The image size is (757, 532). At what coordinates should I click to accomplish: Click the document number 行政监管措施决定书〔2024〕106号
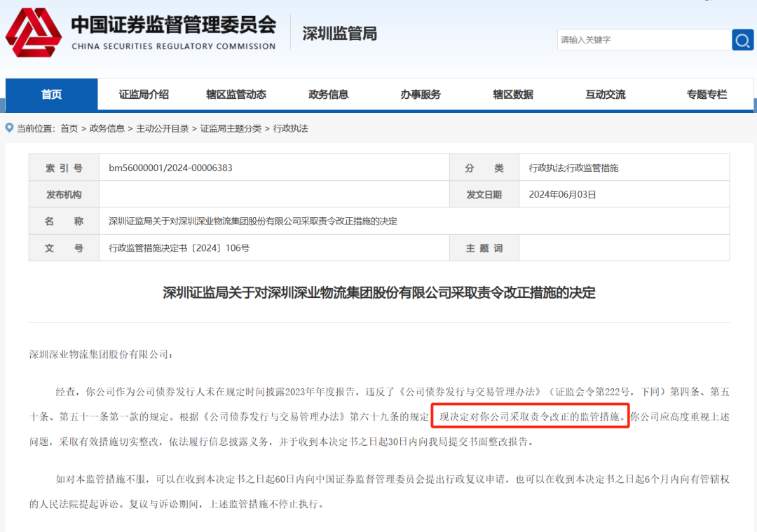pyautogui.click(x=179, y=248)
